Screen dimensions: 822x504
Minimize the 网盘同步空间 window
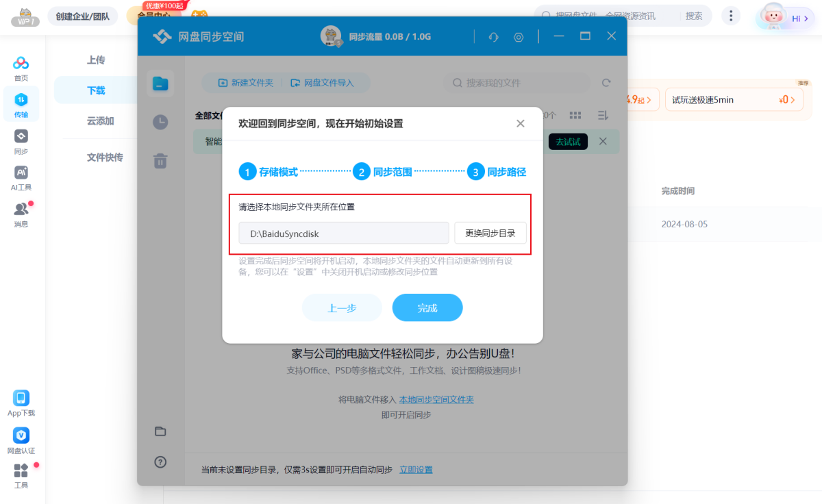559,36
